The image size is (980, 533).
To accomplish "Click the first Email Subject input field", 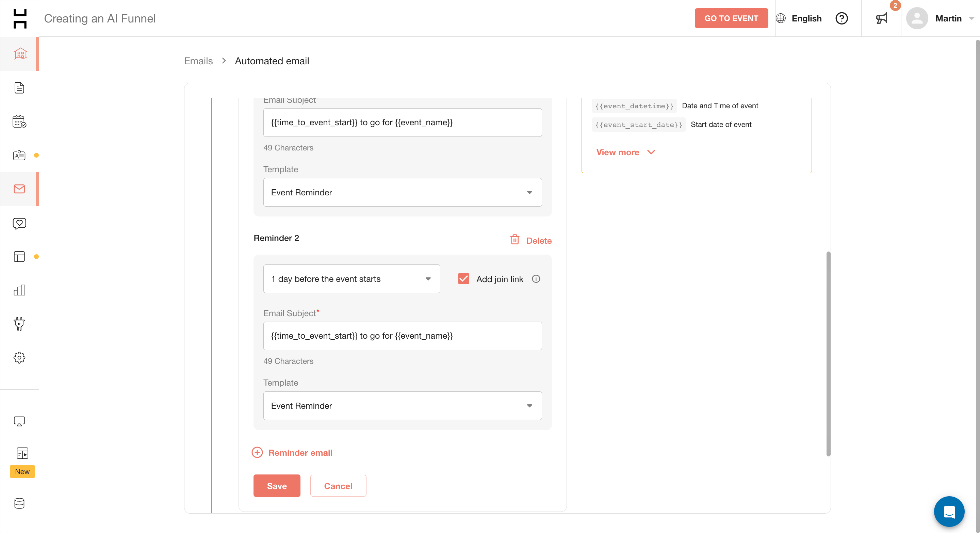I will [x=403, y=123].
